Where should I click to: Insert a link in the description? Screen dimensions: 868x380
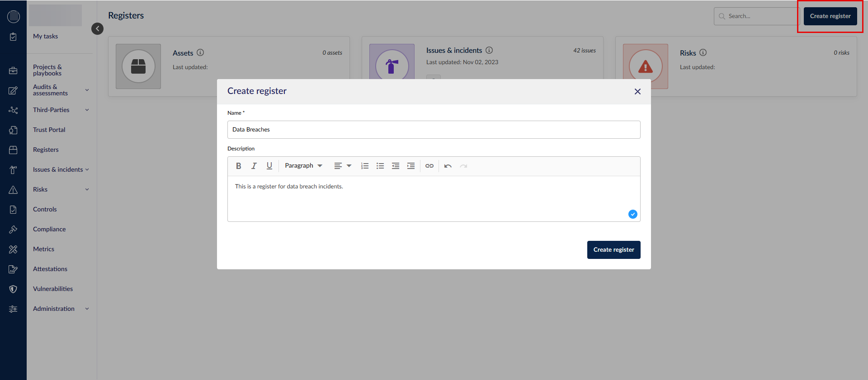point(429,166)
